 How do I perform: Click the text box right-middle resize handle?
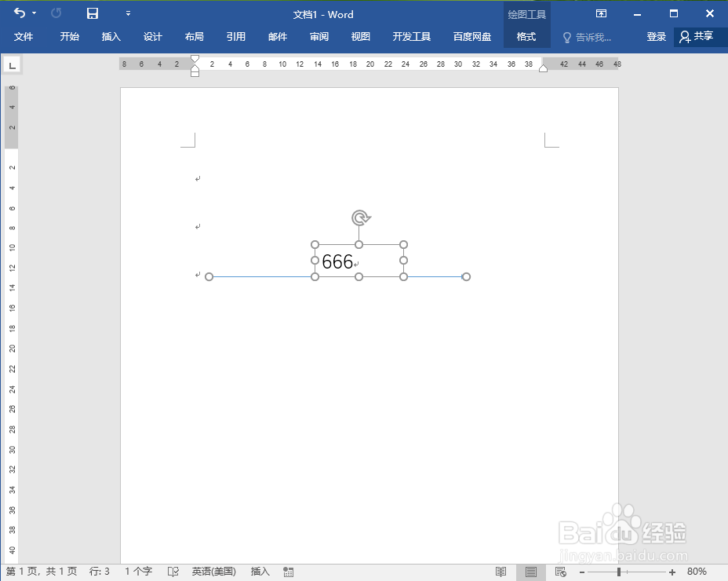click(x=403, y=261)
